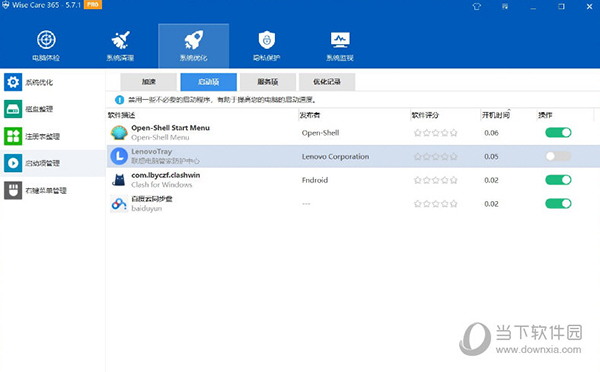Open the Privacy Protector shield icon

[x=267, y=40]
